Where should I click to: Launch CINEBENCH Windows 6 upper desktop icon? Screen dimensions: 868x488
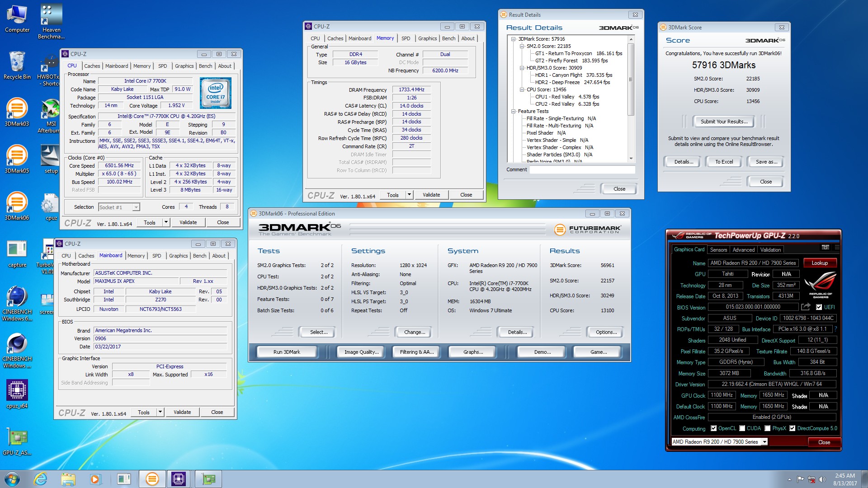[17, 304]
